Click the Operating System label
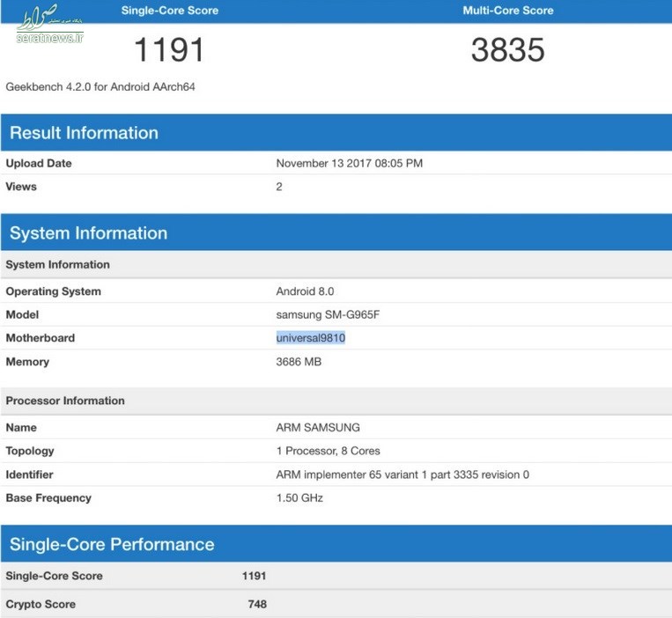The width and height of the screenshot is (672, 618). (54, 291)
